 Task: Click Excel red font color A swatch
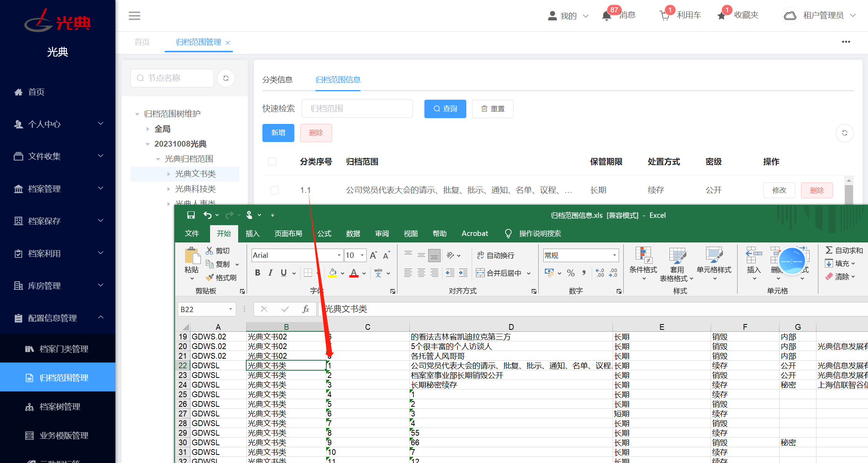[354, 273]
